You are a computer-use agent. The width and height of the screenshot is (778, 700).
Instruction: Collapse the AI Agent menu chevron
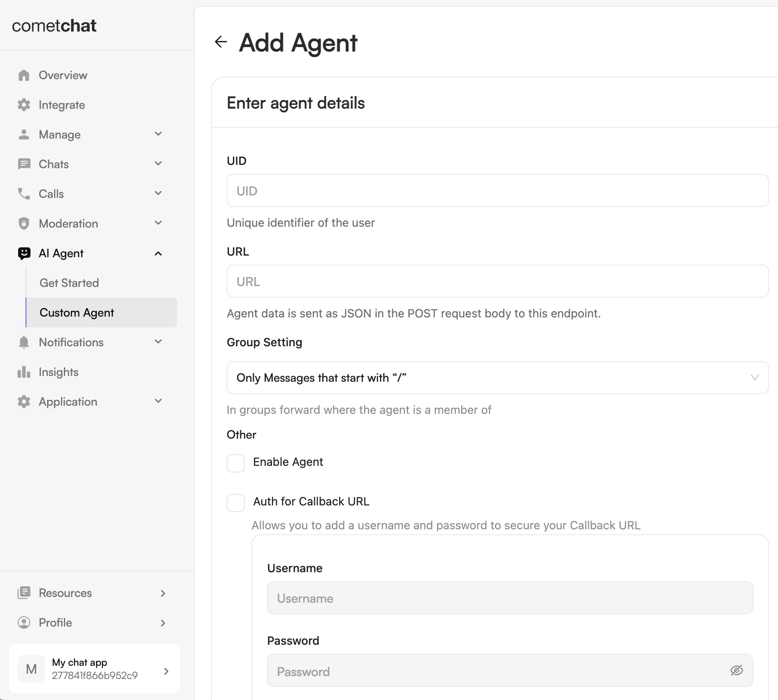(x=158, y=254)
